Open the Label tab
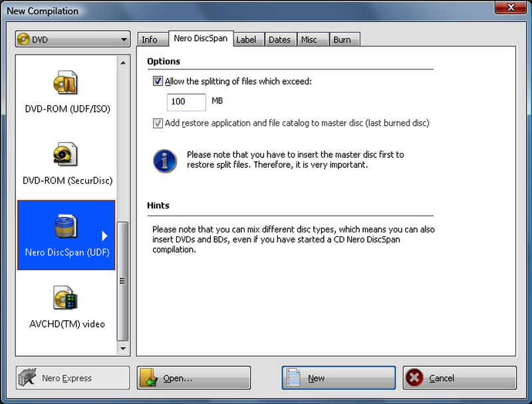This screenshot has width=532, height=404. tap(248, 39)
